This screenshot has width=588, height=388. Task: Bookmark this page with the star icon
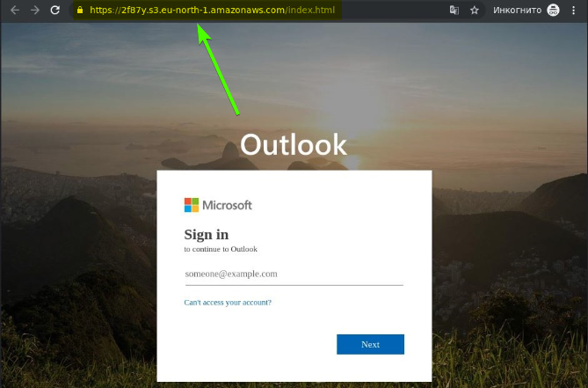[x=475, y=11]
